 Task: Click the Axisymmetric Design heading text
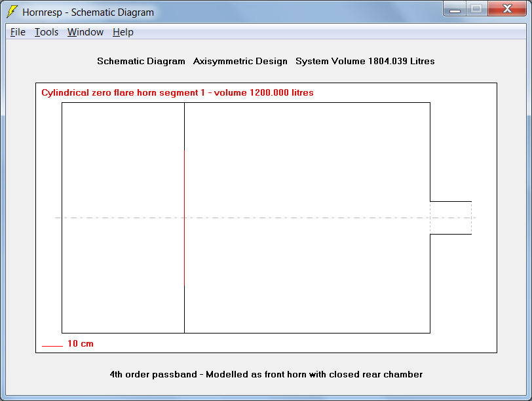240,61
